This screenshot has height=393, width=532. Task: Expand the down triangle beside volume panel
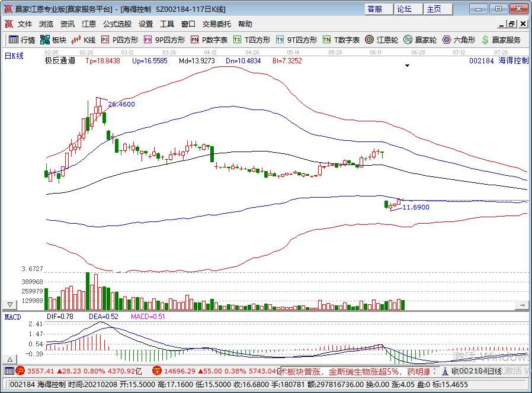pos(10,304)
